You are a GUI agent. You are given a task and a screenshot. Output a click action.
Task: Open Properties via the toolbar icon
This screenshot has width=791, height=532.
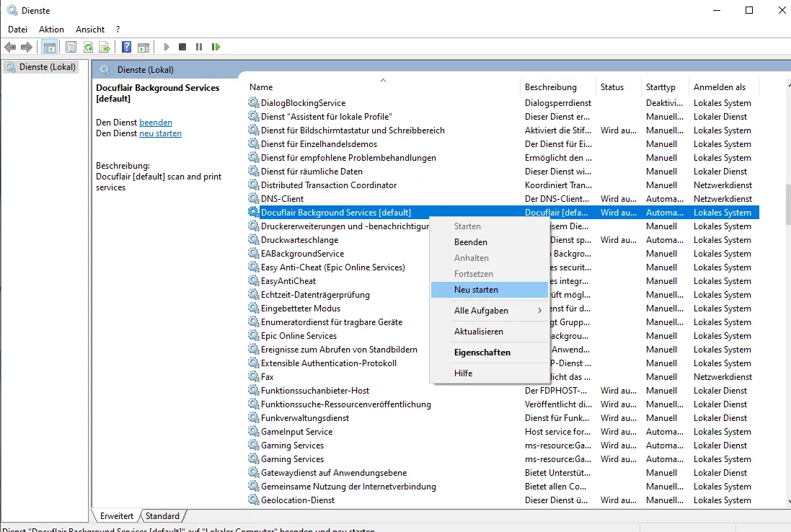[x=71, y=47]
